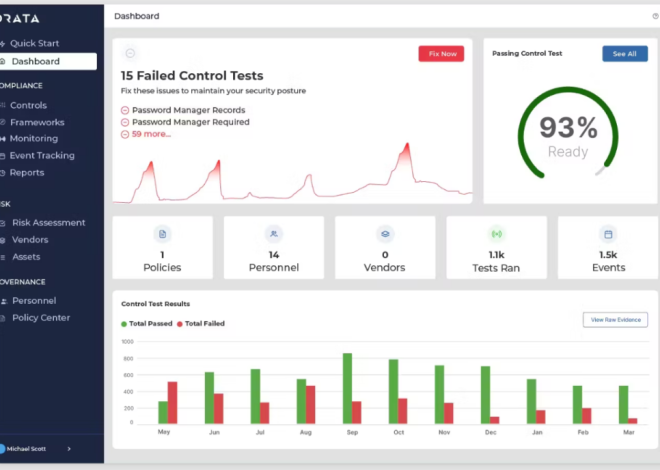660x470 pixels.
Task: Click Risk Assessment sidebar icon
Action: [x=3, y=223]
